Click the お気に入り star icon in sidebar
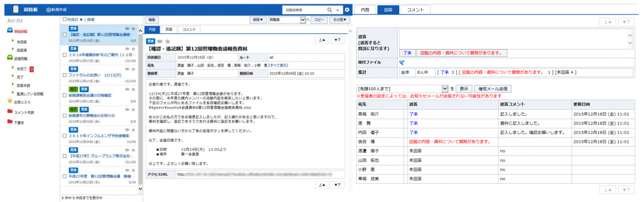Viewport: 644px width, 202px height. pos(10,100)
